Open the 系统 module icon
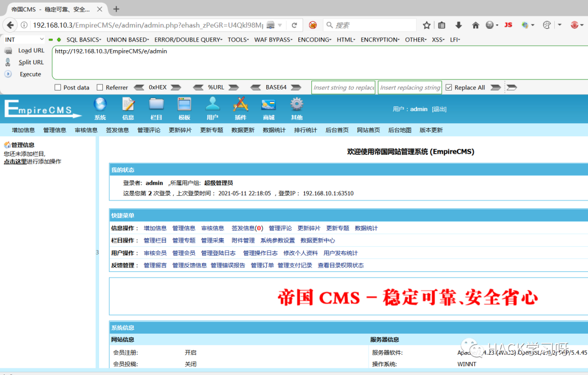The height and width of the screenshot is (375, 588). (x=100, y=109)
